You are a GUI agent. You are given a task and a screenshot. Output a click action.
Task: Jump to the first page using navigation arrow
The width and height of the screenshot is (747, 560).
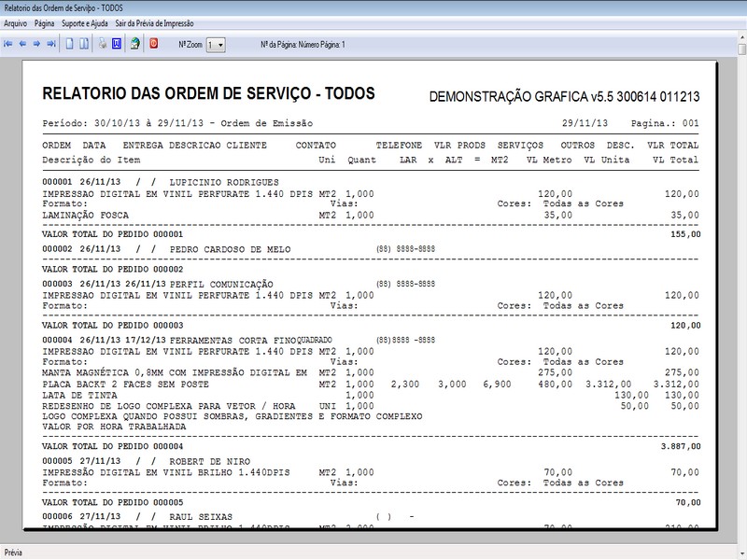8,43
